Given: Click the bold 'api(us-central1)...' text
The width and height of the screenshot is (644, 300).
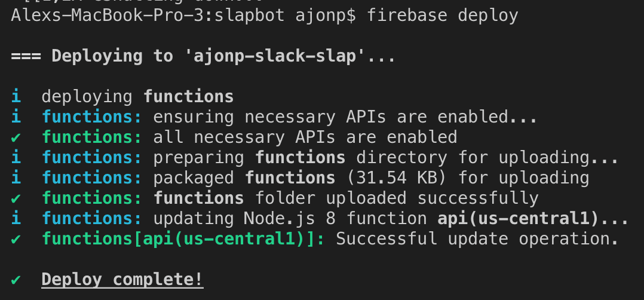Looking at the screenshot, I should 533,219.
